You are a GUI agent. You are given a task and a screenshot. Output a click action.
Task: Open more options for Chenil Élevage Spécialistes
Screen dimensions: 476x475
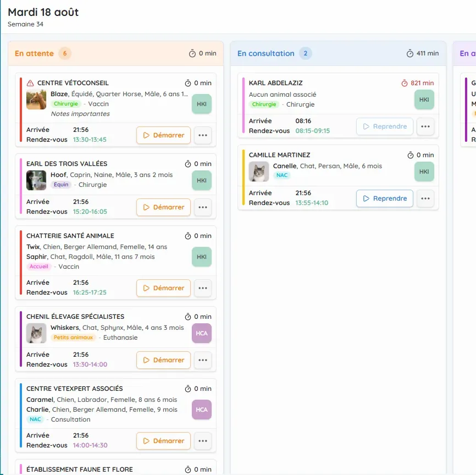click(203, 360)
